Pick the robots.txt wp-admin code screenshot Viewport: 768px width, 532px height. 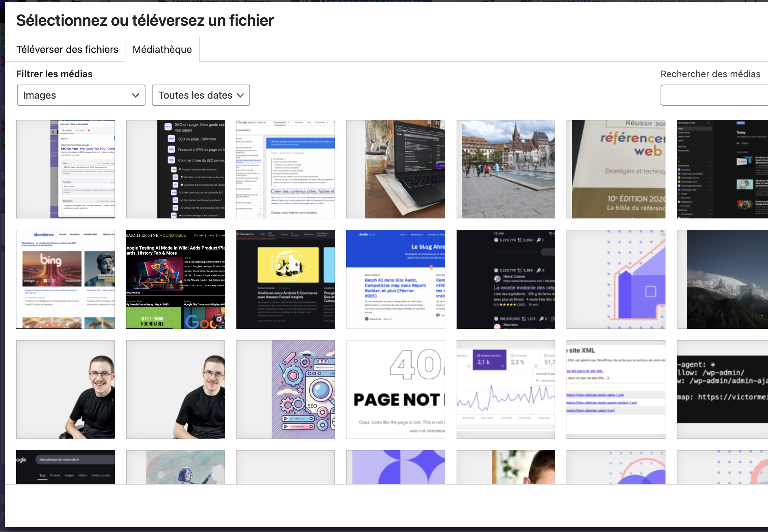[x=722, y=389]
